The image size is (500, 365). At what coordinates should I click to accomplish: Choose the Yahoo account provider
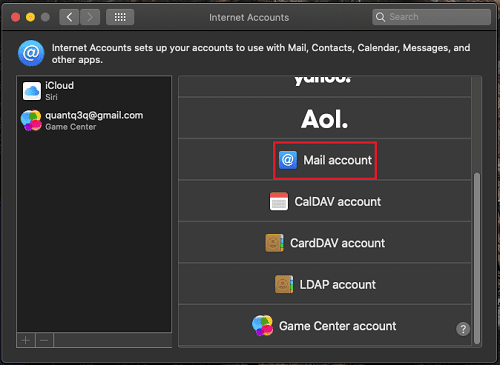[325, 86]
